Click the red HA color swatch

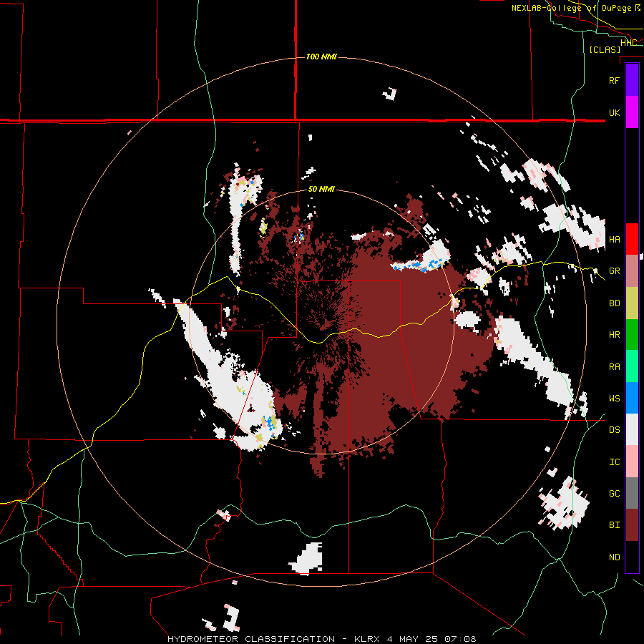click(632, 239)
